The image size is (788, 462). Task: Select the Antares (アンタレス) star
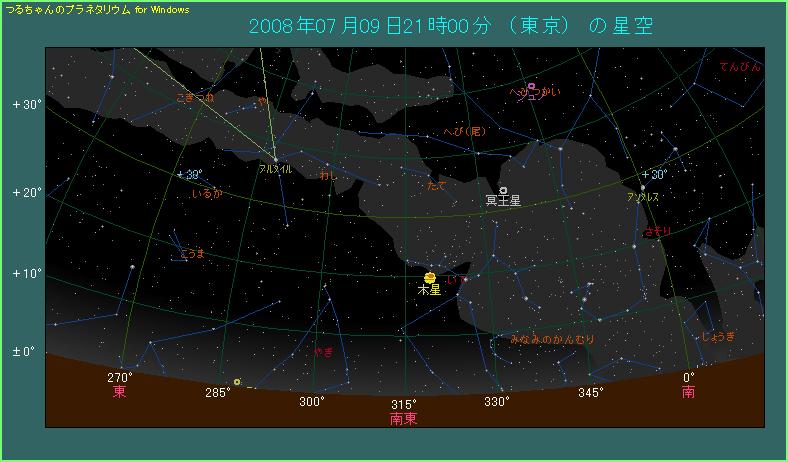click(643, 187)
